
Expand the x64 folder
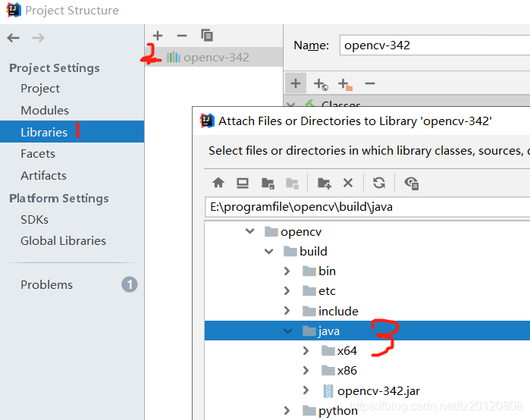[306, 351]
